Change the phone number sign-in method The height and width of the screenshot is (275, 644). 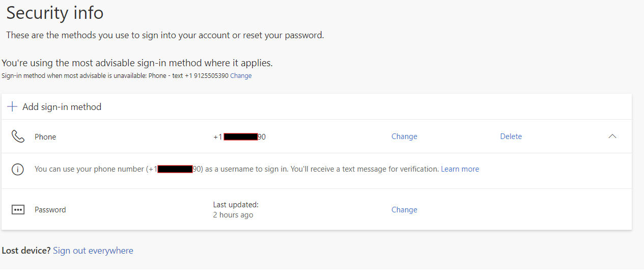pos(404,136)
